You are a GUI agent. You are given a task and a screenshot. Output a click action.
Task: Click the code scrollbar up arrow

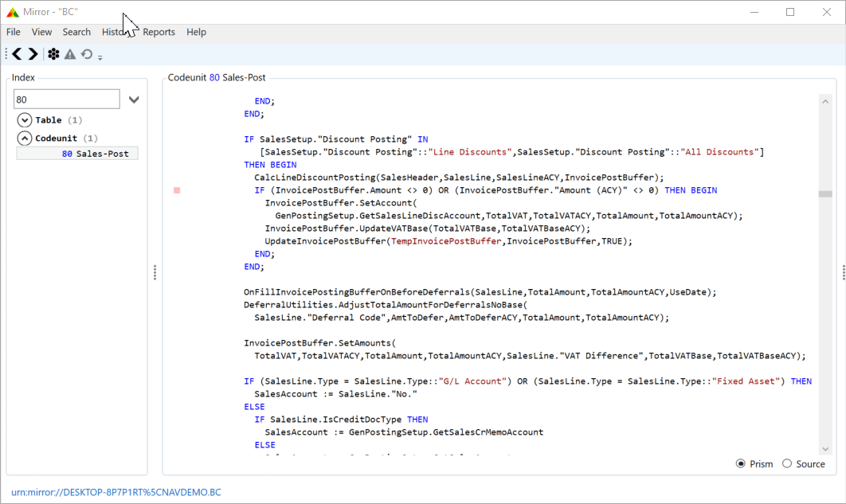(825, 101)
